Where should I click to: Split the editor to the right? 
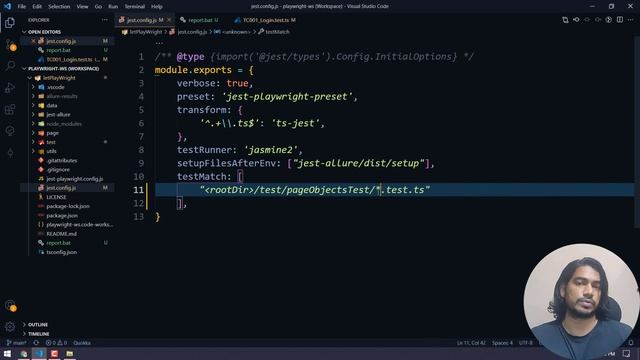point(620,20)
